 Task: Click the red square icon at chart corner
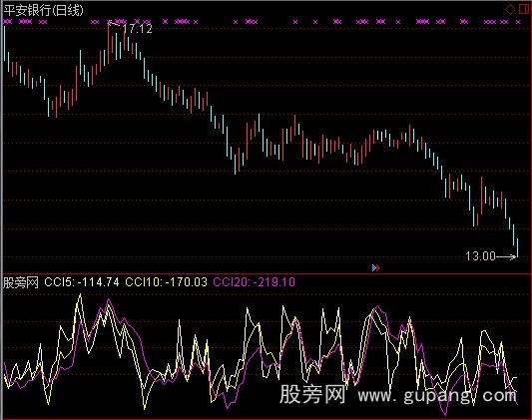(x=524, y=9)
